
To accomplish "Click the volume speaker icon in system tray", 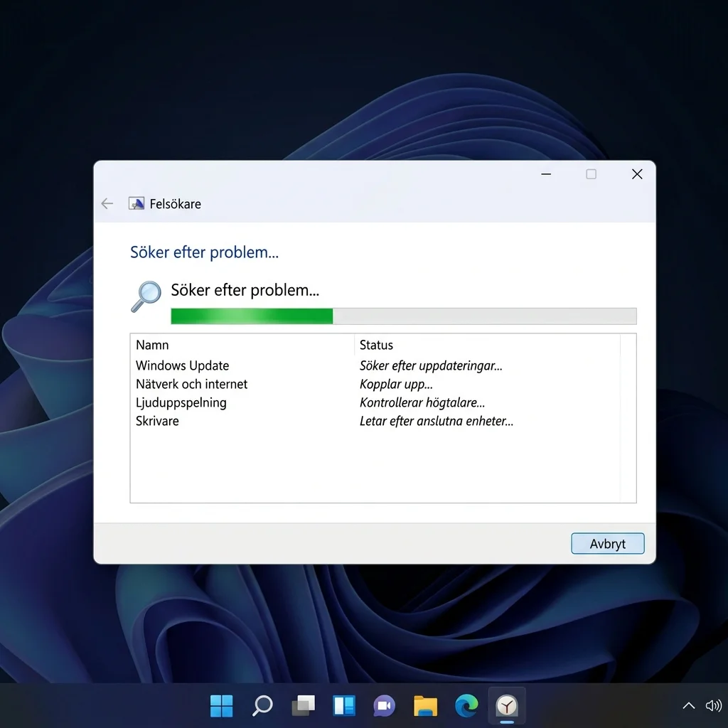I will (x=714, y=706).
